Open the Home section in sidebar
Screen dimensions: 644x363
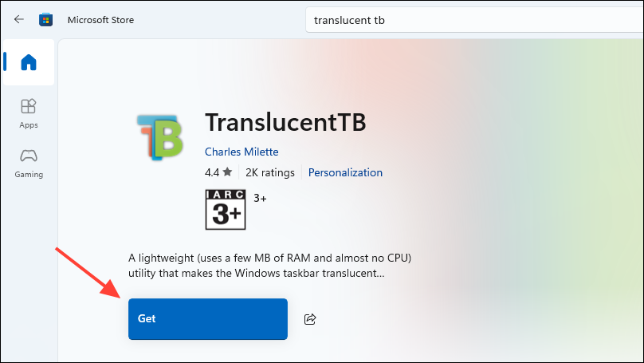click(29, 62)
